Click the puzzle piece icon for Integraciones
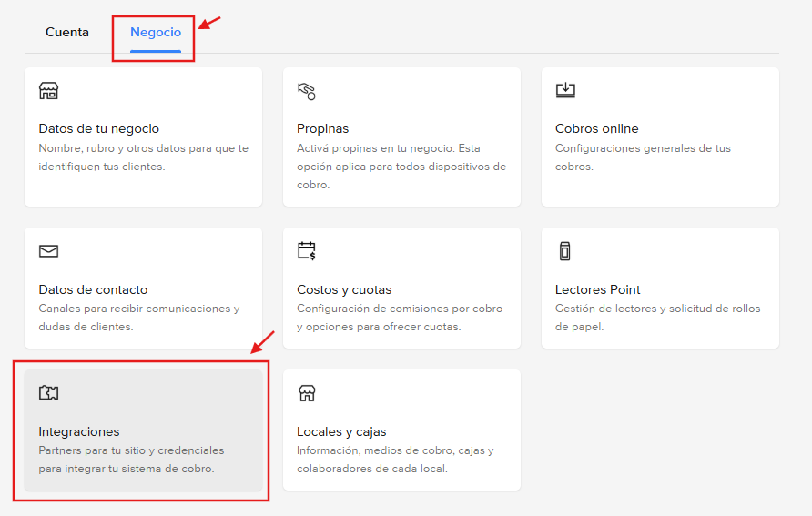Viewport: 812px width, 516px height. click(x=48, y=393)
